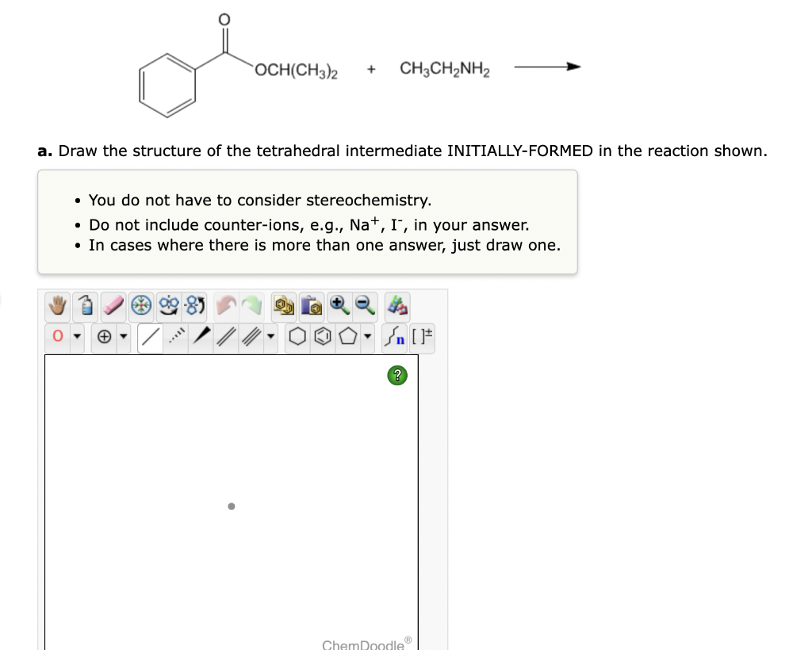Select the cyclohexane ring tool
Viewport: 812px width, 650px height.
pyautogui.click(x=297, y=336)
